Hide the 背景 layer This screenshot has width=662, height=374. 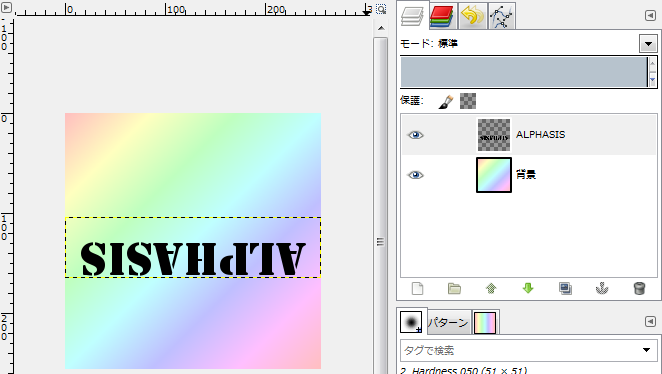tap(415, 175)
